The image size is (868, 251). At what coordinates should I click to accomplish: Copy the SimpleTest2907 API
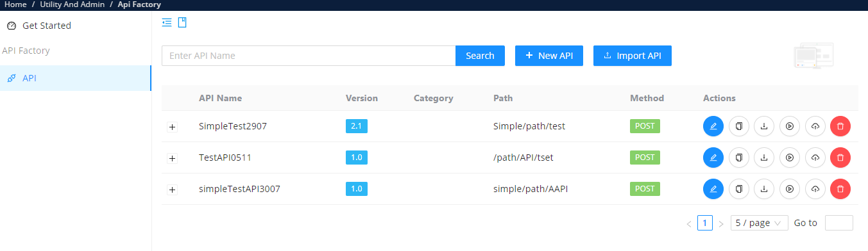click(739, 126)
